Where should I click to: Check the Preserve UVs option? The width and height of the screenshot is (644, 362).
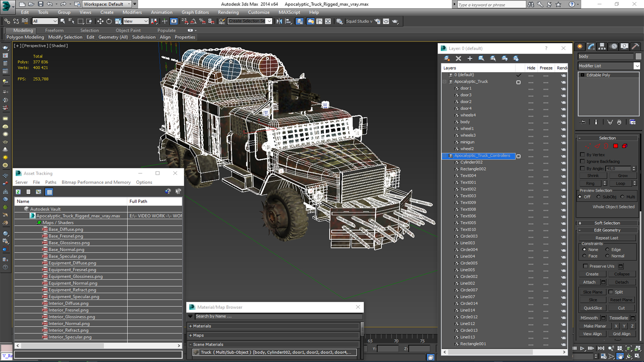[586, 266]
